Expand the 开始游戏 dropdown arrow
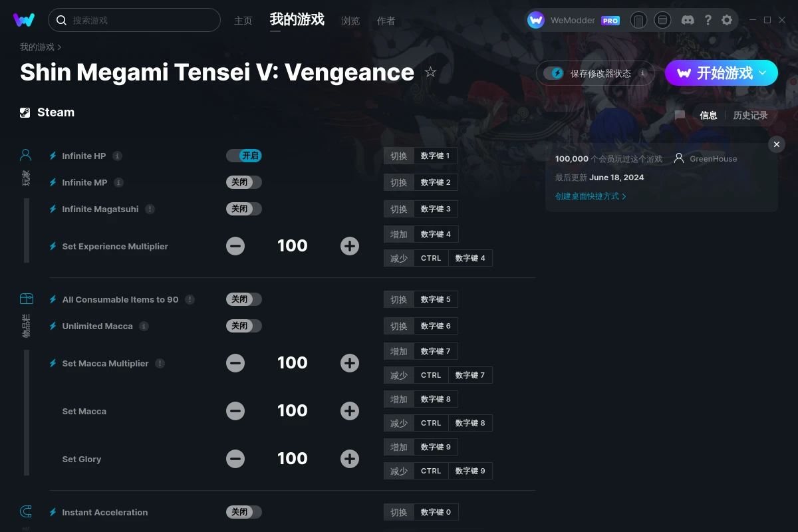 click(763, 72)
